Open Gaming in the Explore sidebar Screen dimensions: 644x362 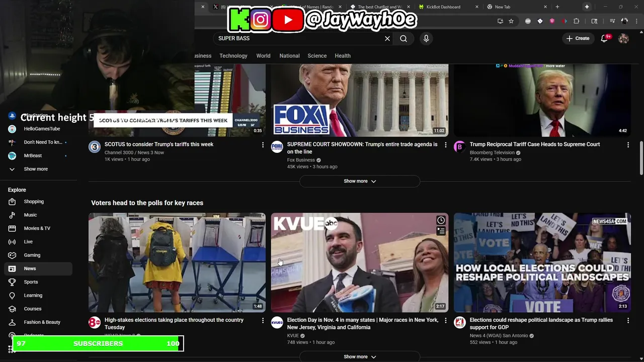[38, 255]
